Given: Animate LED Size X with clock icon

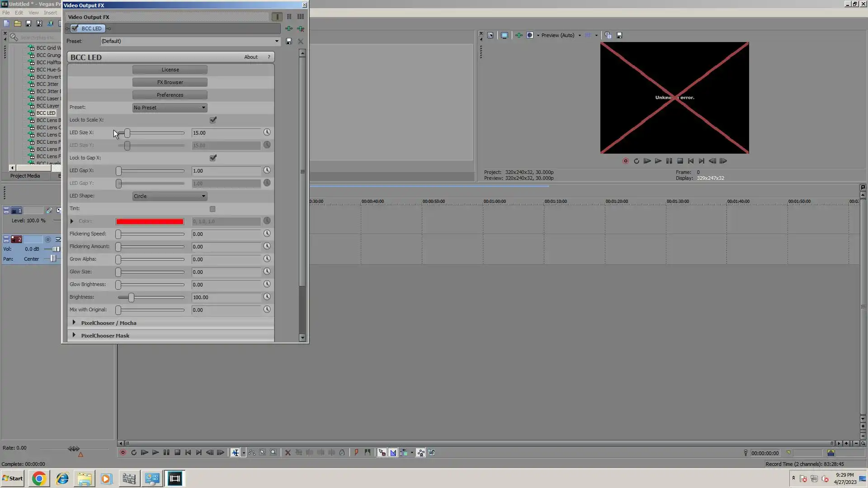Looking at the screenshot, I should pyautogui.click(x=267, y=132).
